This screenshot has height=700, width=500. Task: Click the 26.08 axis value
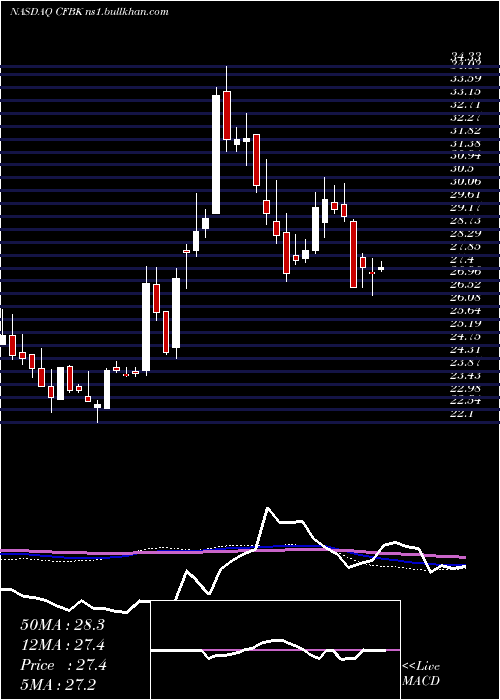(x=466, y=297)
